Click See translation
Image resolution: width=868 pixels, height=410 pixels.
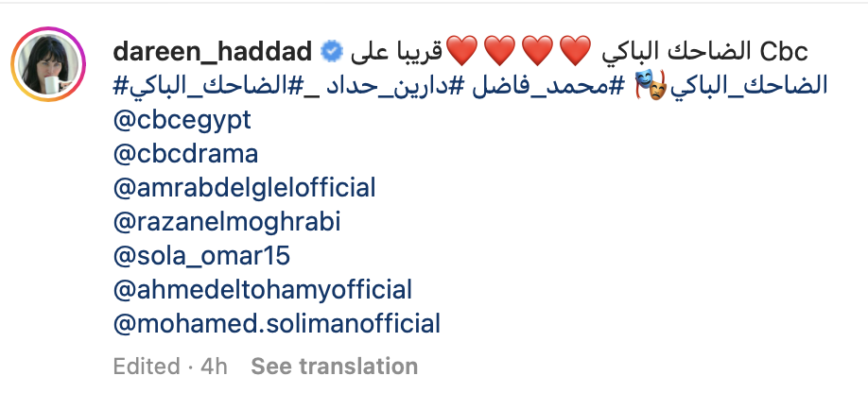click(334, 366)
